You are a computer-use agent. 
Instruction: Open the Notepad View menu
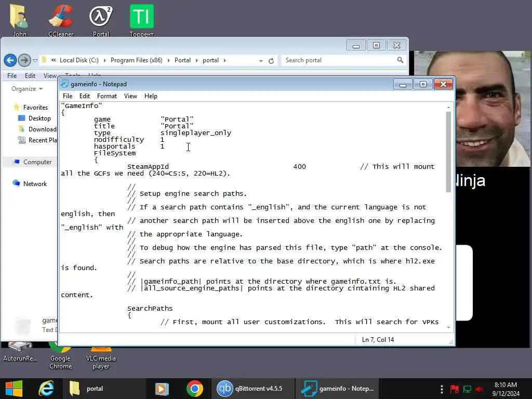[x=130, y=96]
